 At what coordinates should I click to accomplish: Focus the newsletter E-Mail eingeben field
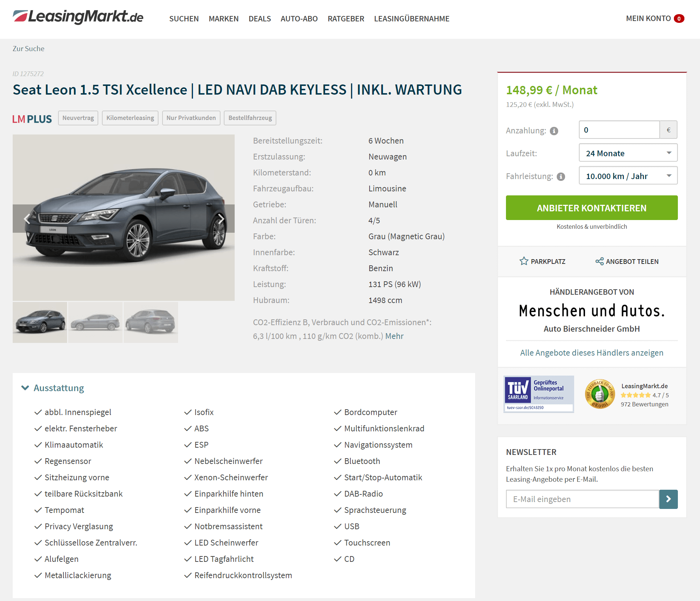click(582, 499)
